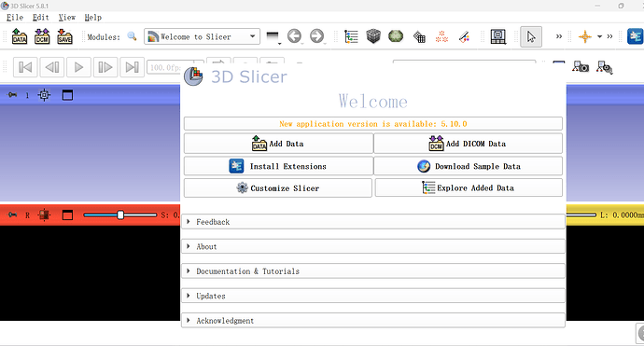The width and height of the screenshot is (644, 346).
Task: Toggle the Red slice view pin icon
Action: tap(13, 215)
